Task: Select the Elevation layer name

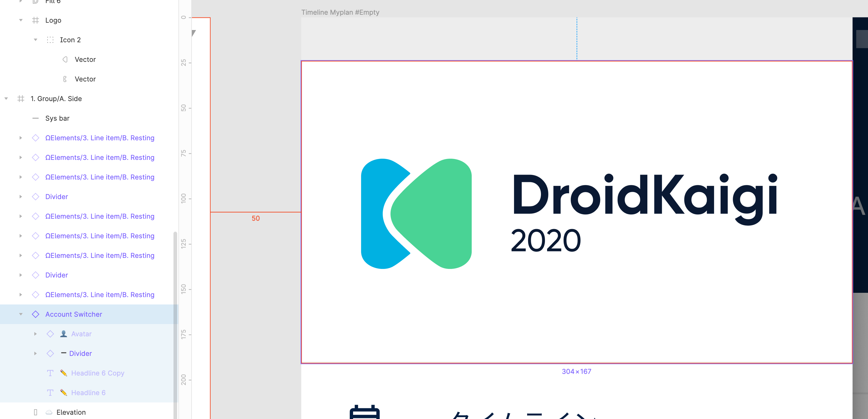Action: click(71, 412)
